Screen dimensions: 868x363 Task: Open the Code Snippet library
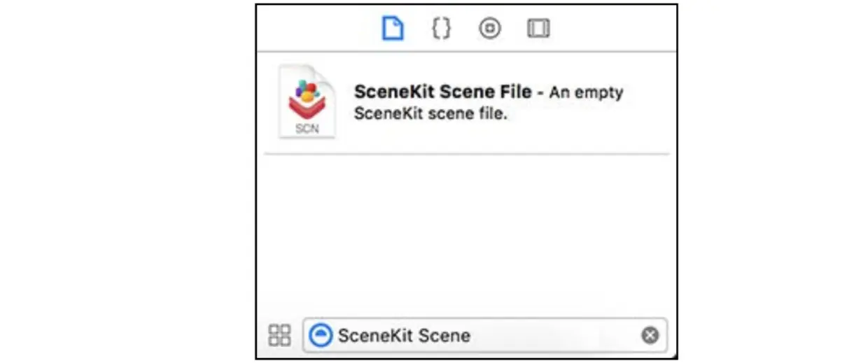click(441, 28)
